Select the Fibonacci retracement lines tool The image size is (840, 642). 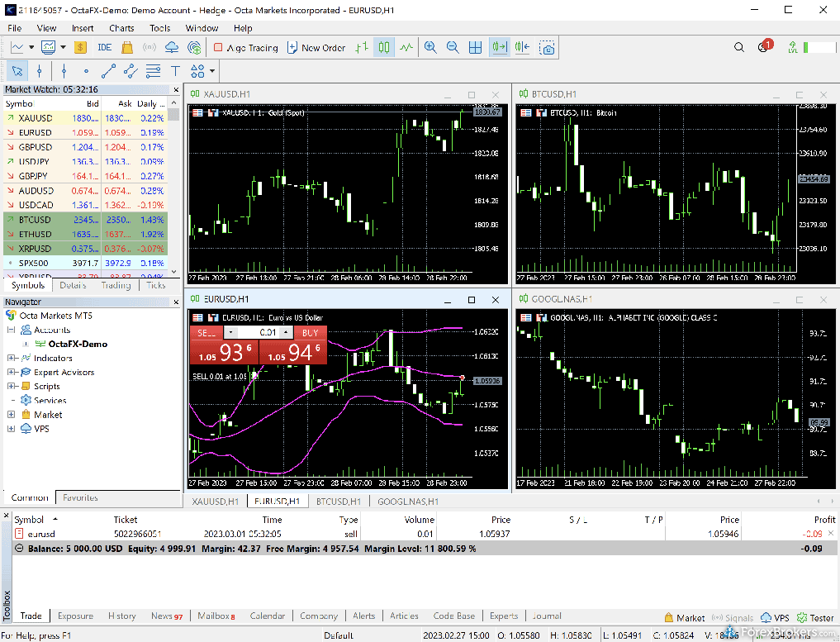click(153, 71)
